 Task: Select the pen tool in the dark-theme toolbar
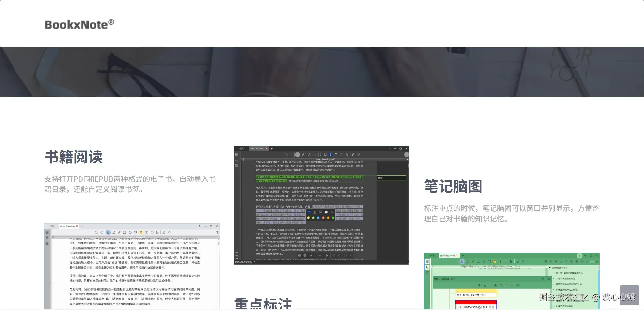(x=303, y=155)
